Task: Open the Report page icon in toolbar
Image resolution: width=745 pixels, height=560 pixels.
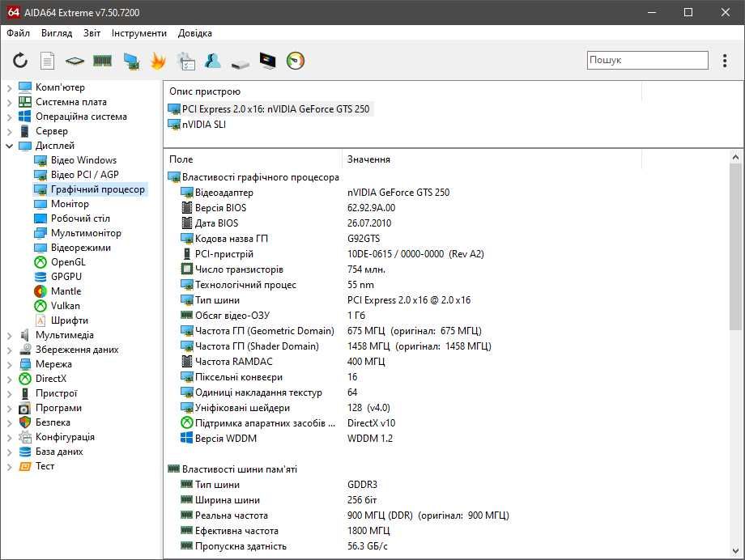Action: [x=47, y=61]
